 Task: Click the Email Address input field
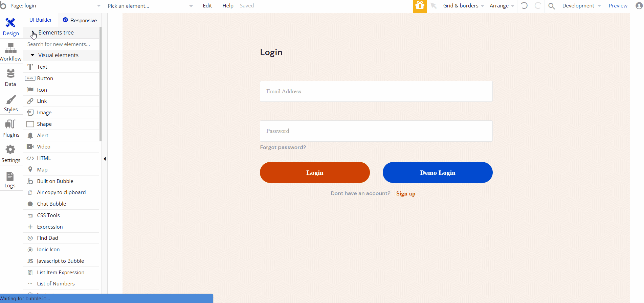point(376,91)
